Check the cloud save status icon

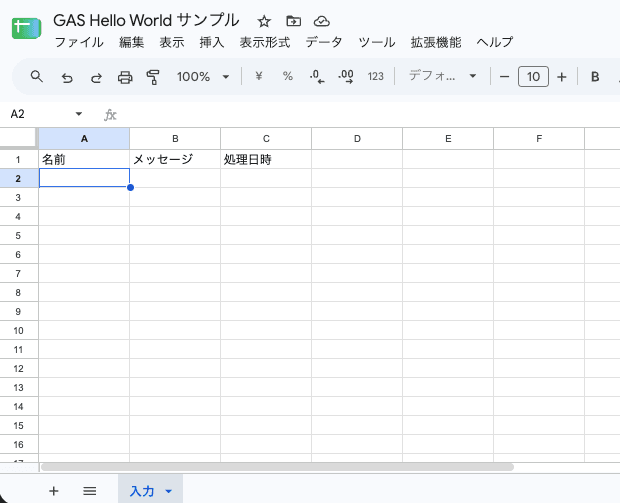(321, 21)
